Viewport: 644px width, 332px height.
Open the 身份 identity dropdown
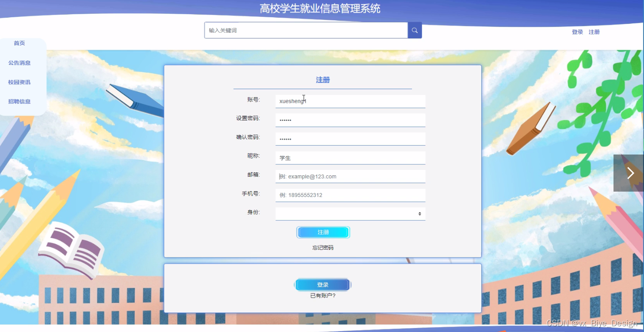(350, 214)
